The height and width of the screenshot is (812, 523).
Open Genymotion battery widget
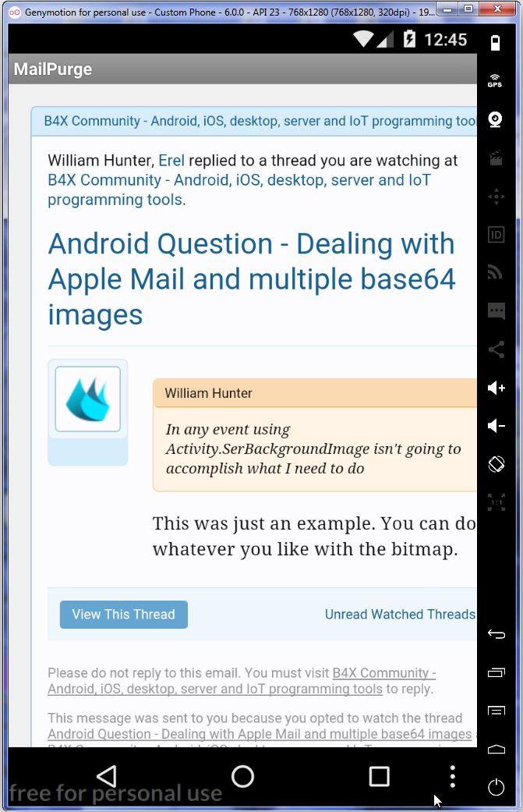[x=496, y=42]
